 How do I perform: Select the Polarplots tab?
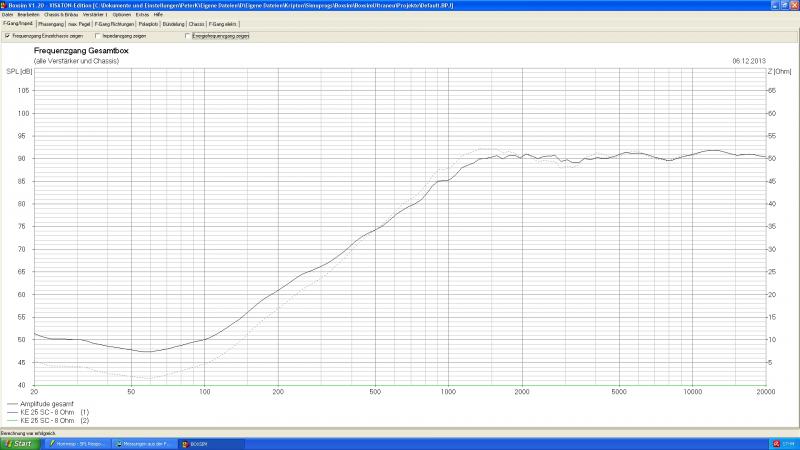(x=148, y=24)
